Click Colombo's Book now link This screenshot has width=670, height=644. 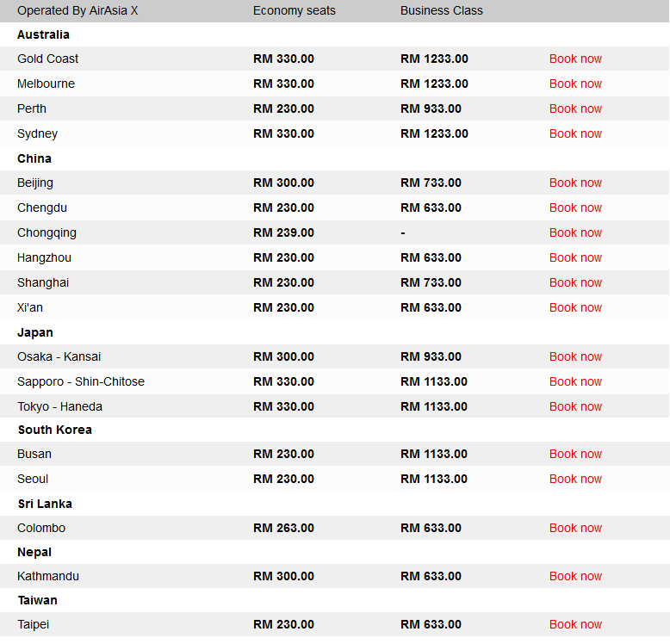575,528
